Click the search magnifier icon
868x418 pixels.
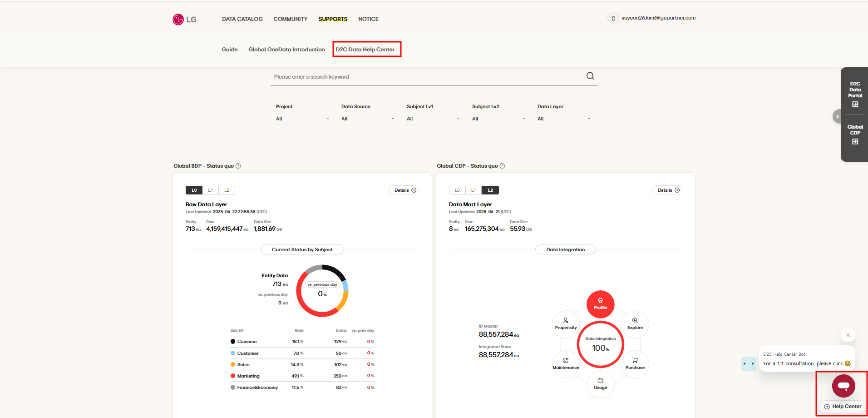pyautogui.click(x=590, y=76)
